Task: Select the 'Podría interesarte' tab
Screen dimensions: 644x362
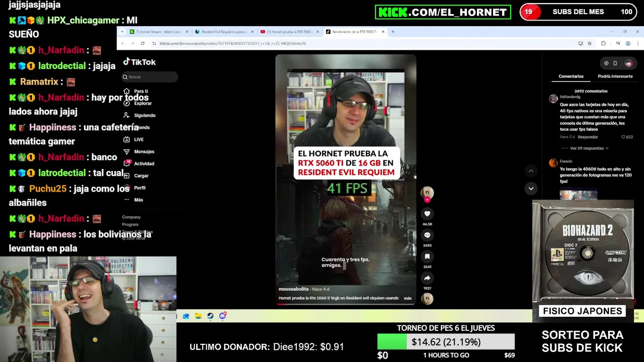Action: [x=615, y=76]
